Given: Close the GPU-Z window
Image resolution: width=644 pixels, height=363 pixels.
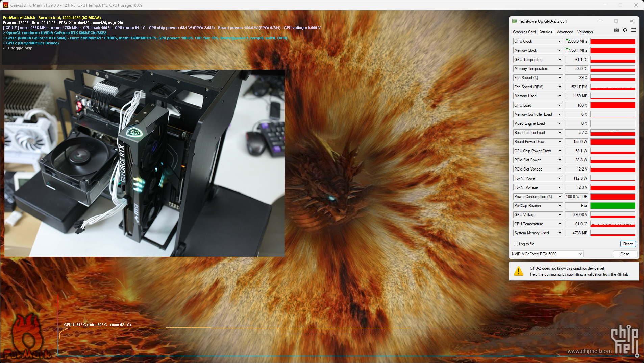Looking at the screenshot, I should pyautogui.click(x=631, y=21).
